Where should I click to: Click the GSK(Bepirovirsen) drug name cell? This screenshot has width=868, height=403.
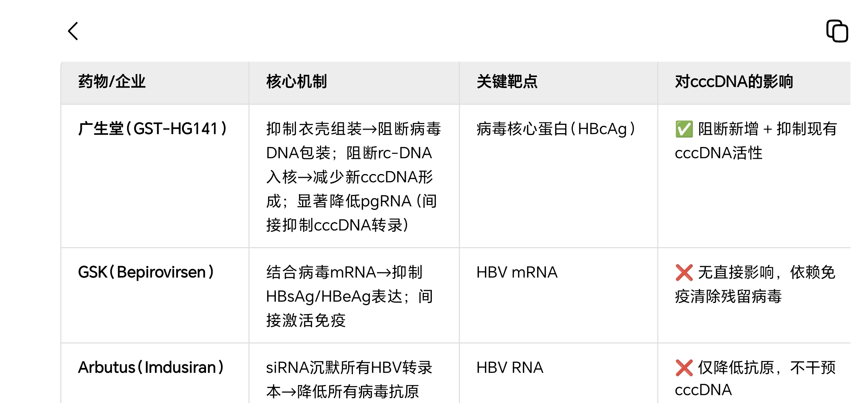click(146, 272)
